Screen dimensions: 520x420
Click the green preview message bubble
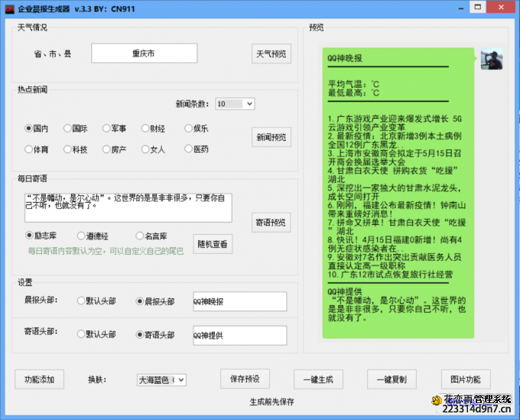click(x=398, y=193)
